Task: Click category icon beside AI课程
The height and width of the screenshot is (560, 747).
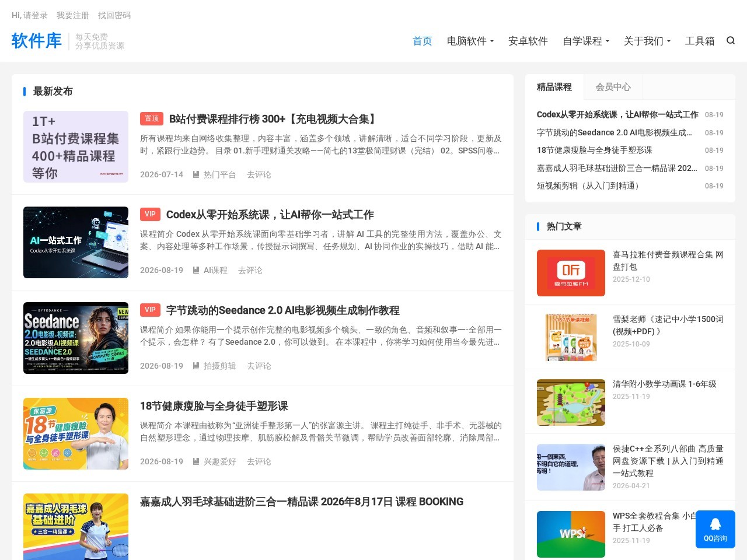Action: pos(196,270)
